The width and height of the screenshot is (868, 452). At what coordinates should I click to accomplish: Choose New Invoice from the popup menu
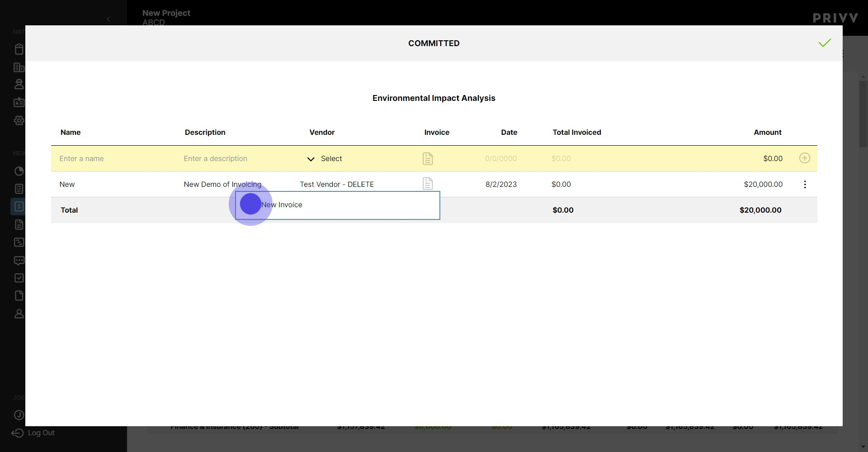pyautogui.click(x=338, y=205)
